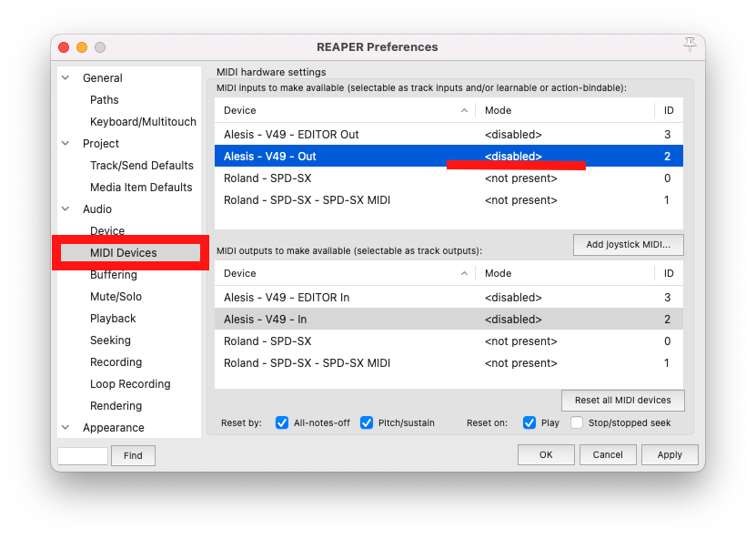Enable Stop/stopped seek reset checkbox
The image size is (756, 539).
click(577, 422)
